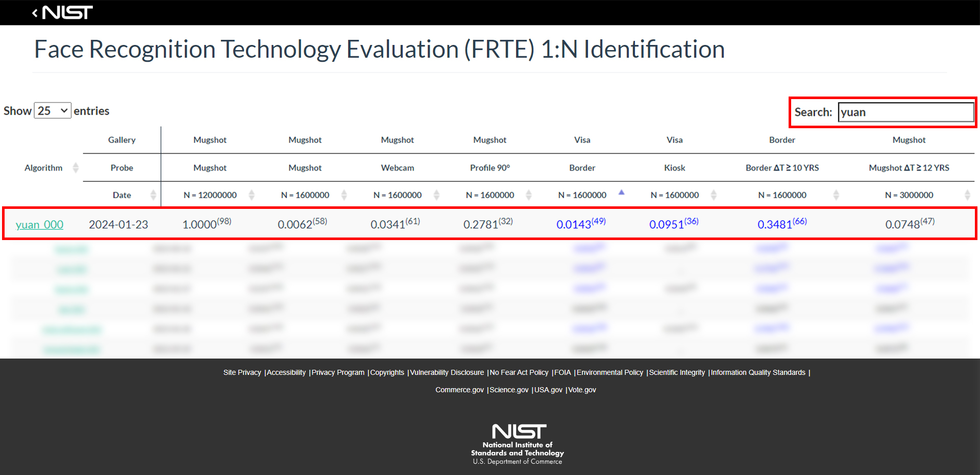Open the Site Privacy footer link
This screenshot has width=980, height=475.
coord(242,372)
